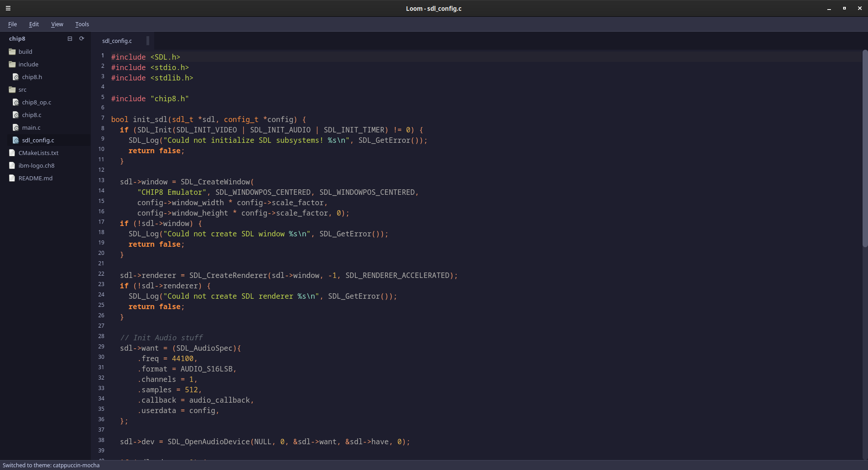Click the chip8 project root label
This screenshot has width=868, height=470.
click(17, 38)
